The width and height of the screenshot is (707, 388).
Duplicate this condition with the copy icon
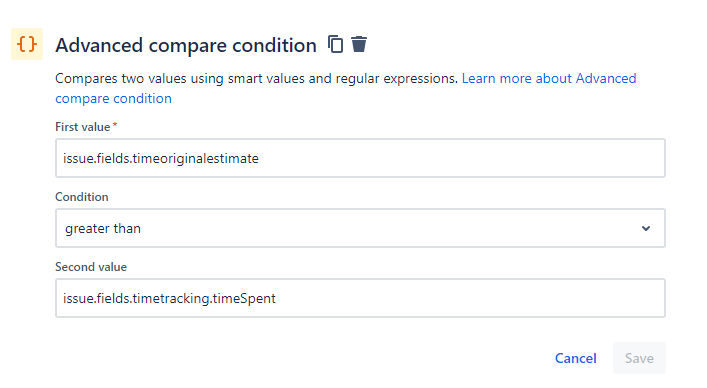[x=335, y=44]
